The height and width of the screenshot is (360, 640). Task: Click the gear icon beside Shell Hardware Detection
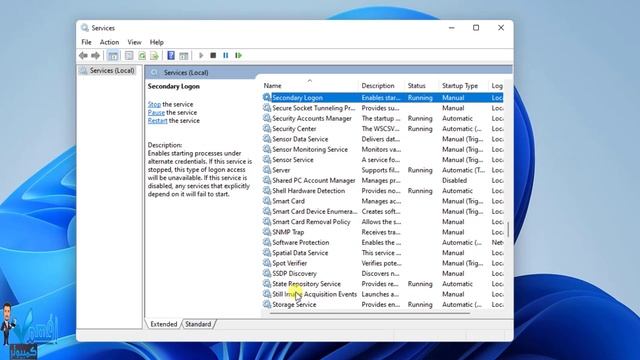(267, 191)
